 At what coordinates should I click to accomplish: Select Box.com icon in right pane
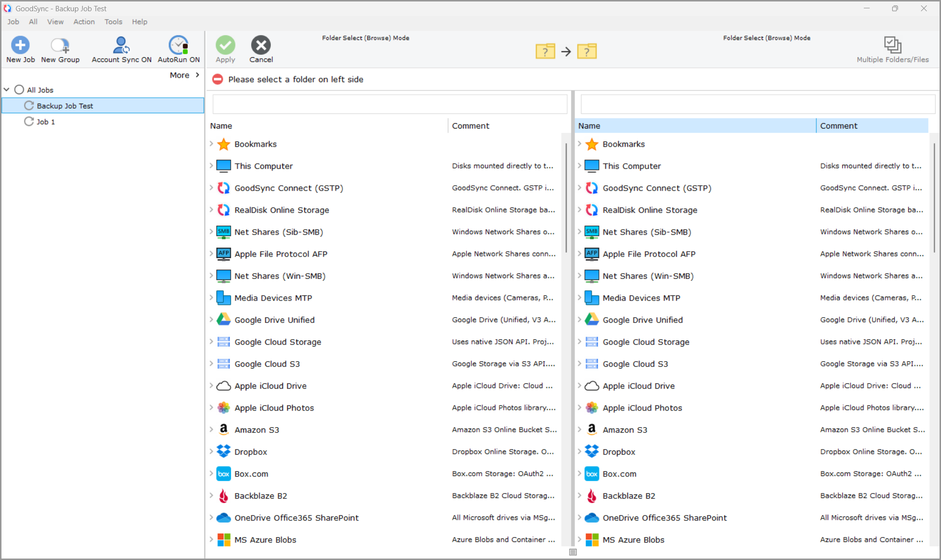[592, 474]
